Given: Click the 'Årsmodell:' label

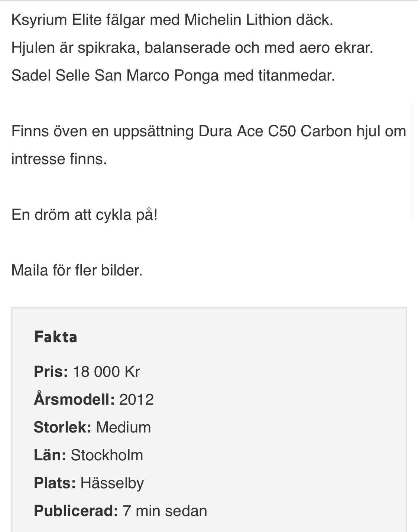Looking at the screenshot, I should point(74,399).
